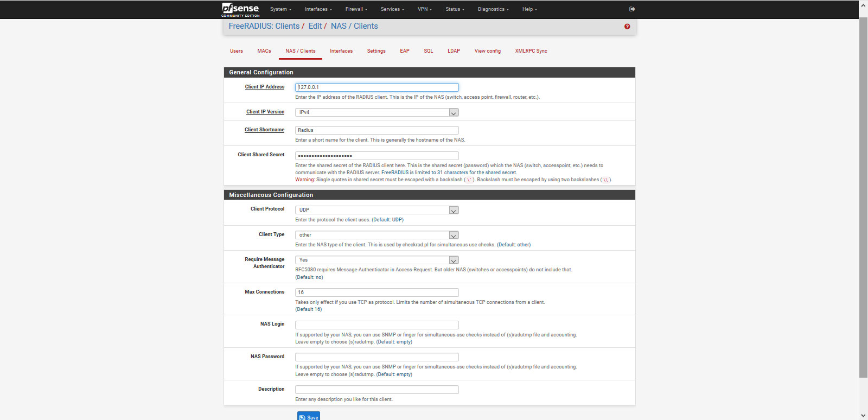Focus the Client Shortname field
This screenshot has height=420, width=868.
[x=377, y=130]
